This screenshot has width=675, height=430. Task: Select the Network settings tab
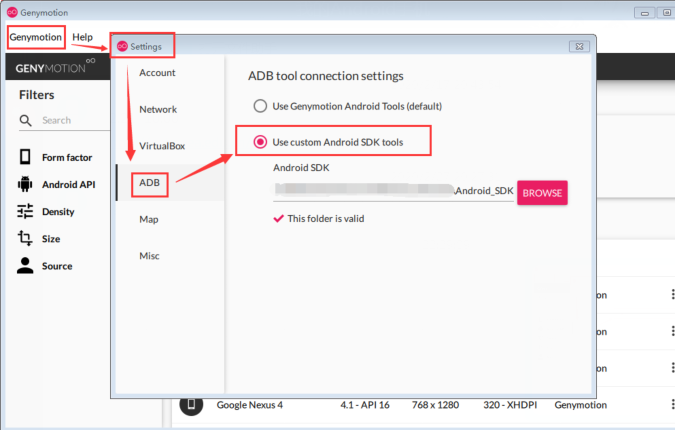click(158, 109)
